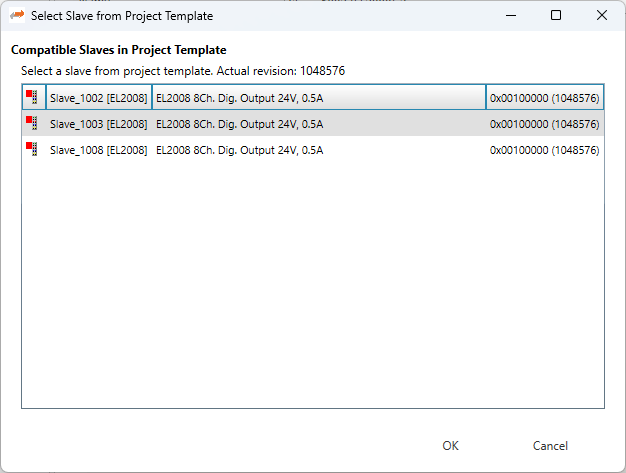Click the revision 0x00100000 cell for Slave_1003
This screenshot has width=626, height=473.
[x=544, y=124]
